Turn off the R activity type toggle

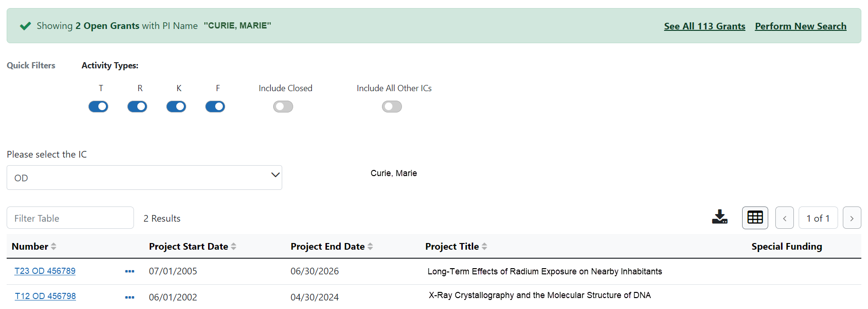(137, 107)
